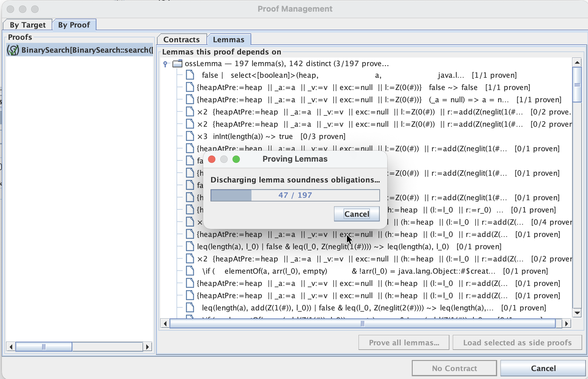This screenshot has height=379, width=588.
Task: Click Load selected as side proofs
Action: pyautogui.click(x=517, y=343)
